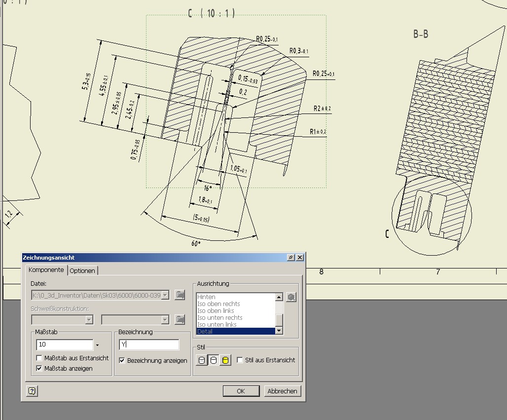Open the first Schweißkonstruktion dropdown

point(89,320)
